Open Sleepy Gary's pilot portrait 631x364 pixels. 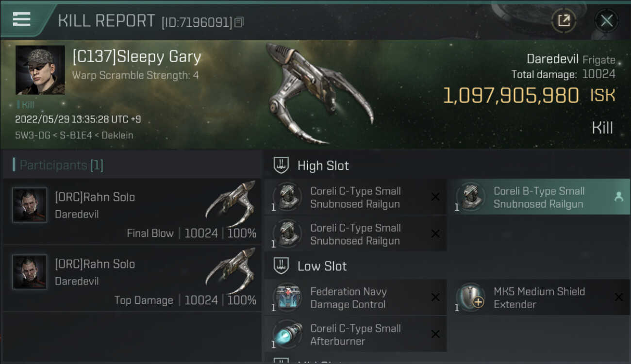tap(40, 70)
